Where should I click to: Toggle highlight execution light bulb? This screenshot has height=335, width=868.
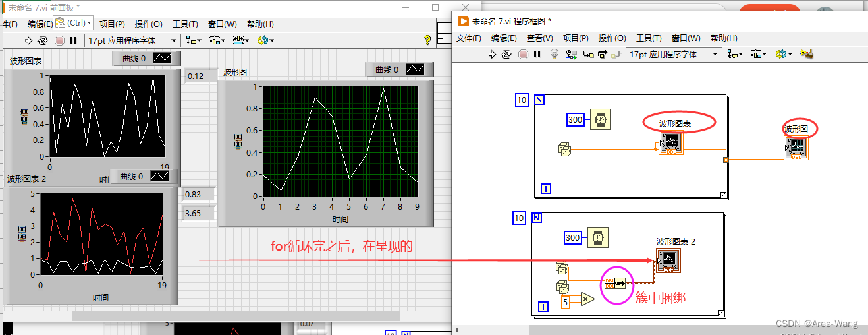[555, 54]
